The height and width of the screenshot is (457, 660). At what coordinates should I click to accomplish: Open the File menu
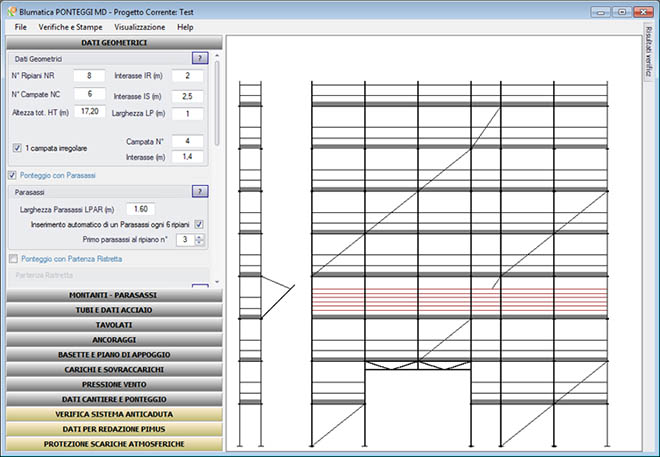tap(21, 27)
